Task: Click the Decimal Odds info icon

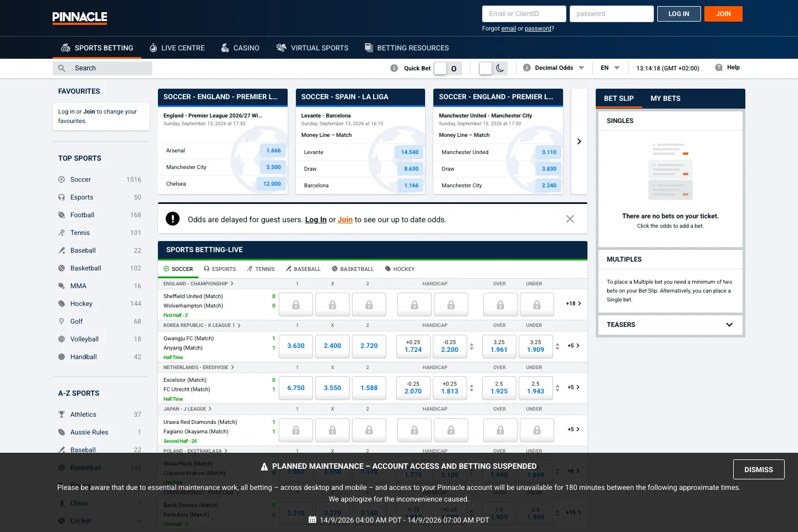Action: [x=527, y=68]
